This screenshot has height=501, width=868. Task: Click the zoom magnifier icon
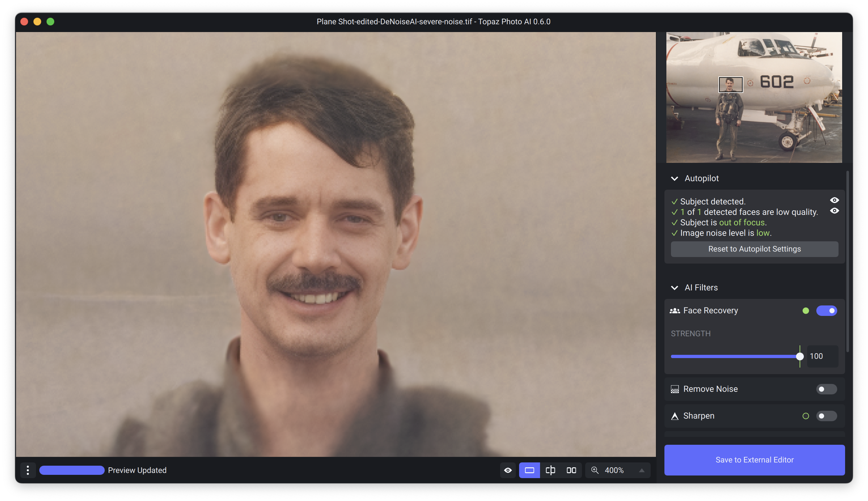595,470
